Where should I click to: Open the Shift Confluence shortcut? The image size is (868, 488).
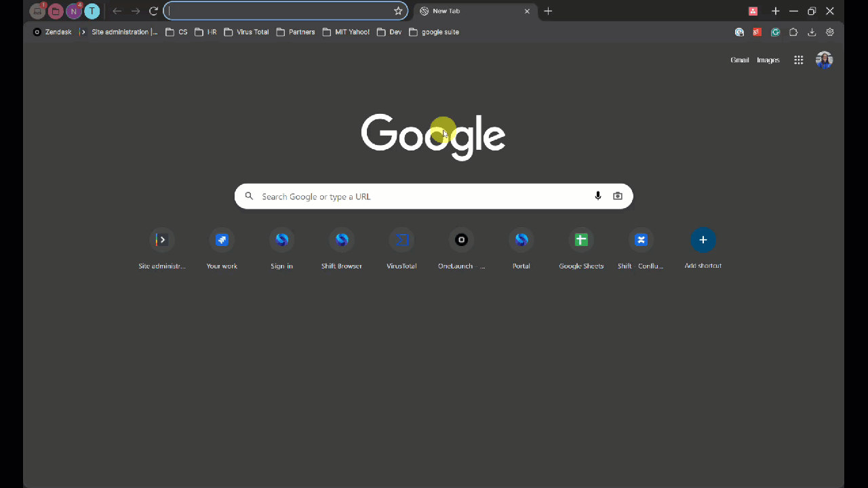click(x=641, y=248)
